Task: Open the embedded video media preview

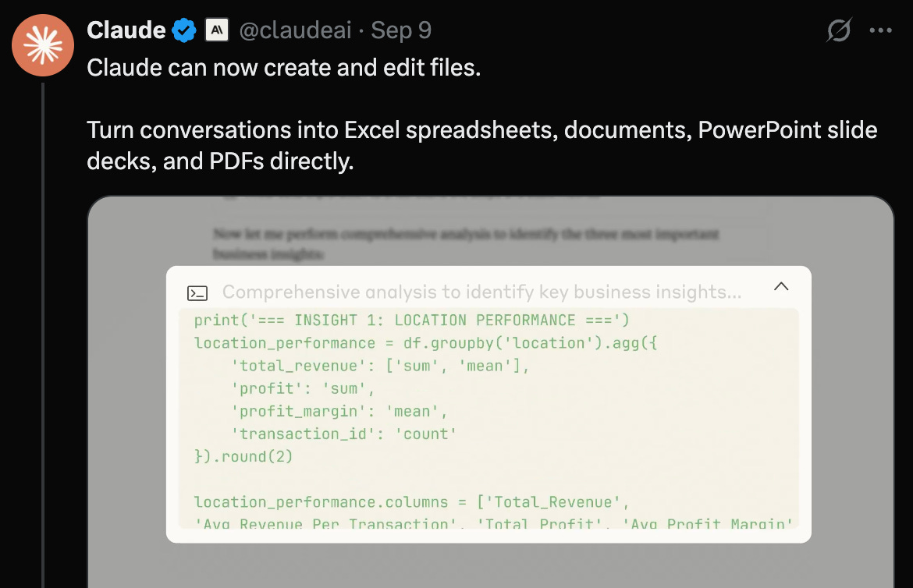Action: tap(490, 391)
